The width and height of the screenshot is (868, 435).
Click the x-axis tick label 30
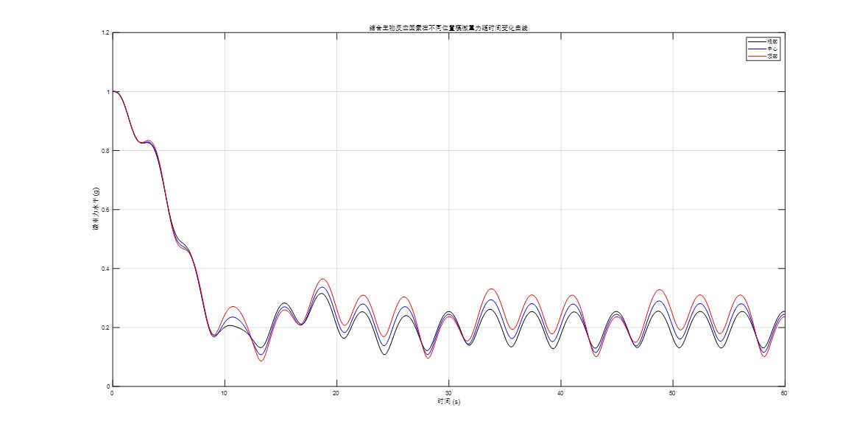[448, 393]
